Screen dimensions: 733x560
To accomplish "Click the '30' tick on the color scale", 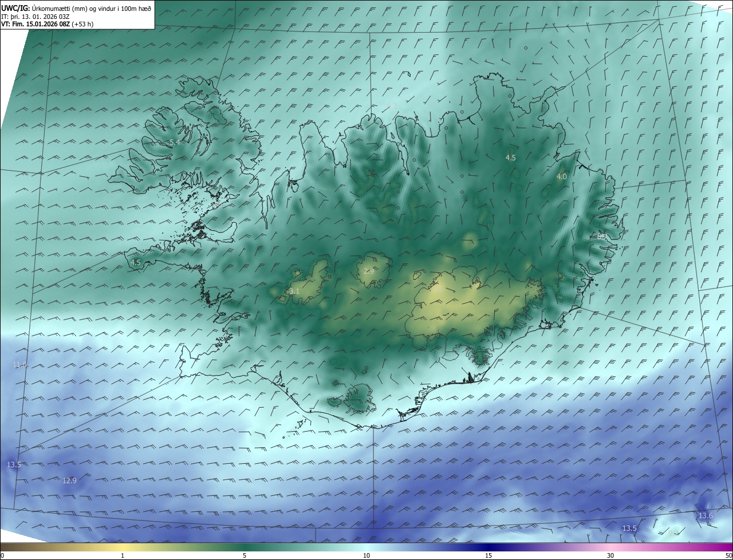I will click(x=610, y=555).
